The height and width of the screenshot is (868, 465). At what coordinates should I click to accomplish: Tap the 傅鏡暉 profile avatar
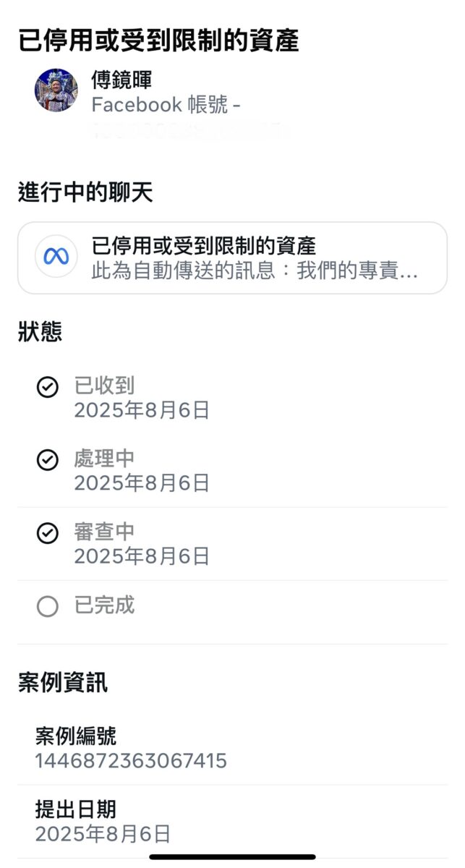click(56, 90)
